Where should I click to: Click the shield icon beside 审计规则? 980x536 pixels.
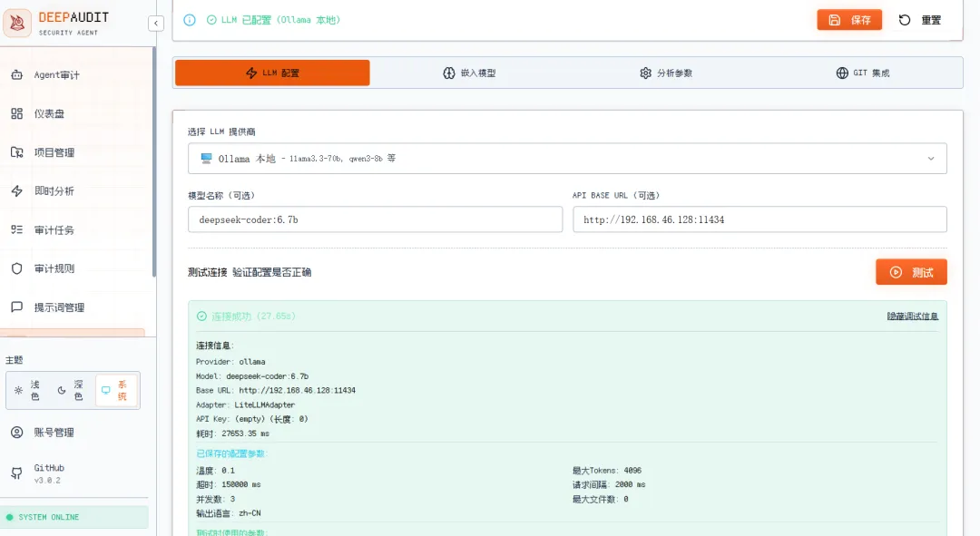(x=17, y=268)
